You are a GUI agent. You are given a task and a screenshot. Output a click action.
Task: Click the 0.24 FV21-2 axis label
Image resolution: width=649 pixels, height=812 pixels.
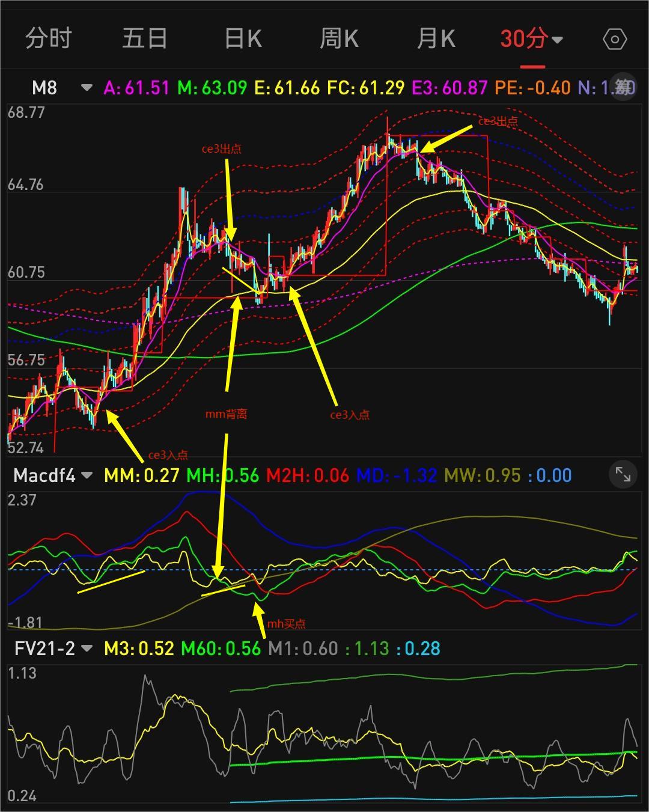click(x=22, y=796)
